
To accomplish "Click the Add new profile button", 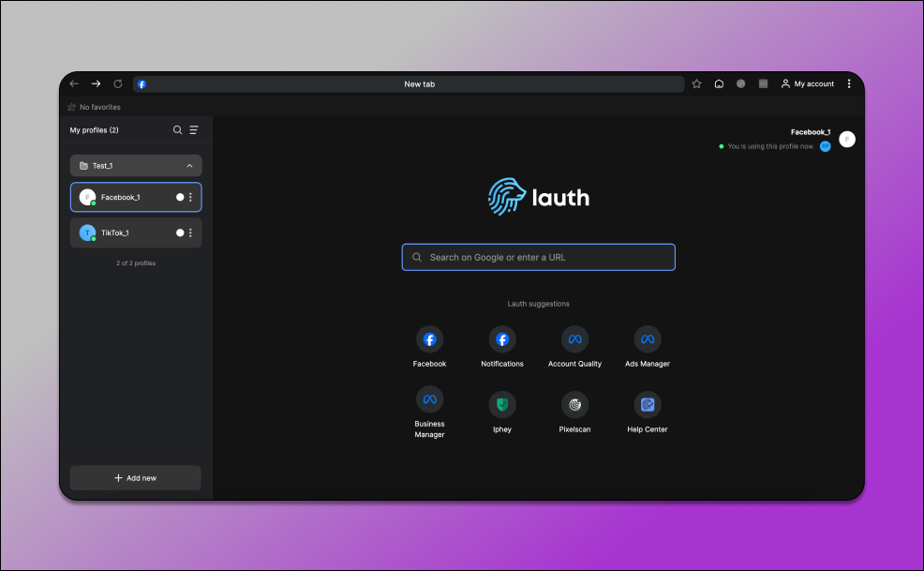I will point(135,477).
